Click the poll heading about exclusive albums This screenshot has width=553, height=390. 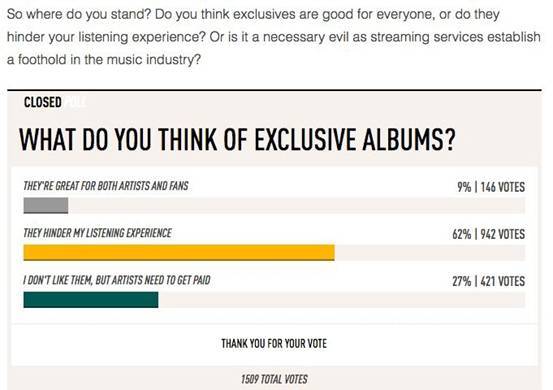pyautogui.click(x=237, y=140)
